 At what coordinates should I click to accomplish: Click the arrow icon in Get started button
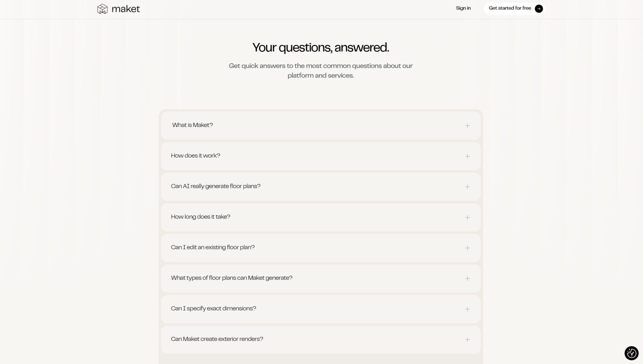[539, 9]
